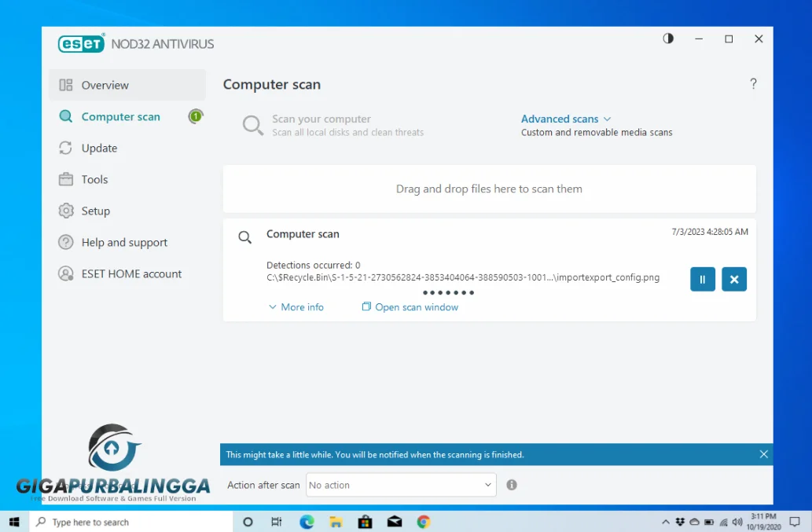812x532 pixels.
Task: Show hidden system tray icons
Action: 666,522
